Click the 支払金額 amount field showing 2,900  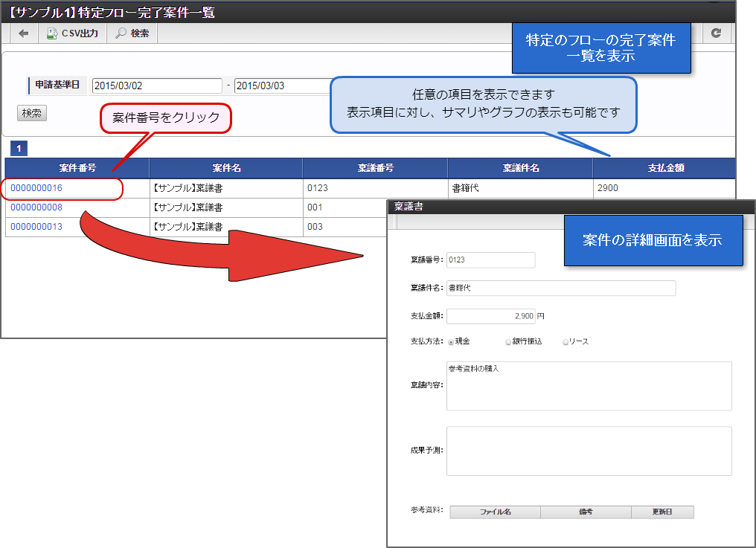490,315
